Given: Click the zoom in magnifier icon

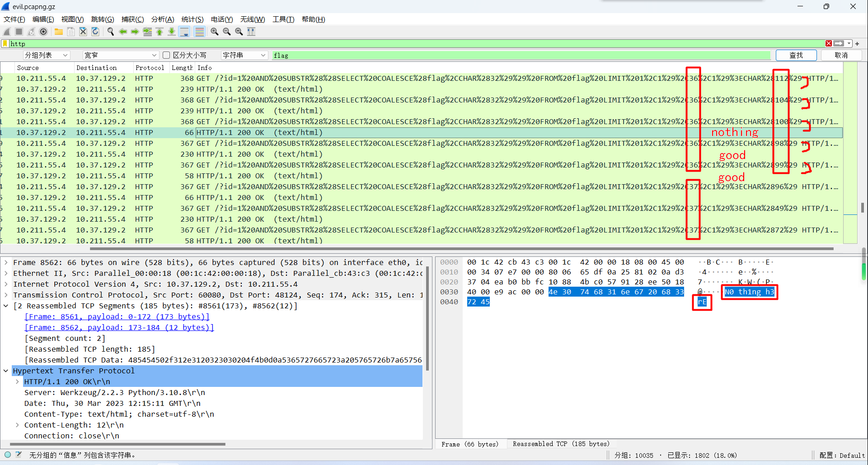Looking at the screenshot, I should click(215, 32).
